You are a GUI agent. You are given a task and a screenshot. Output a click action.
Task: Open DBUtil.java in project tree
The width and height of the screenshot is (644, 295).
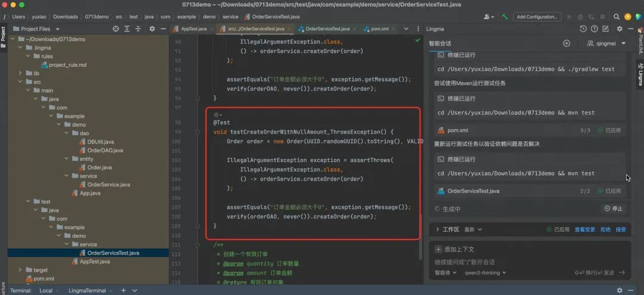point(101,142)
